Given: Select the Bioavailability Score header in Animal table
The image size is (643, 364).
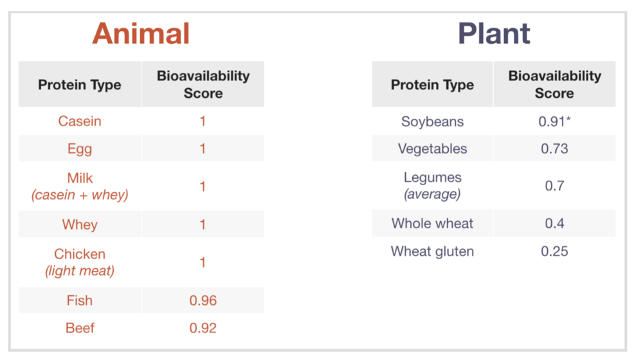Looking at the screenshot, I should 203,84.
